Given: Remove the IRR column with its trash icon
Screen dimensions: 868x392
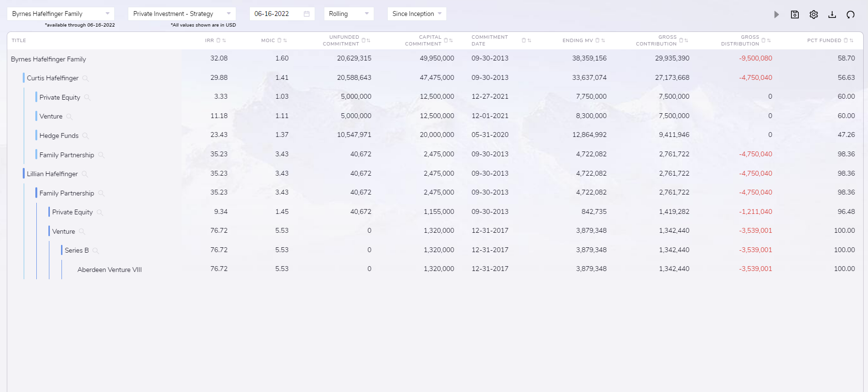Looking at the screenshot, I should (x=218, y=41).
